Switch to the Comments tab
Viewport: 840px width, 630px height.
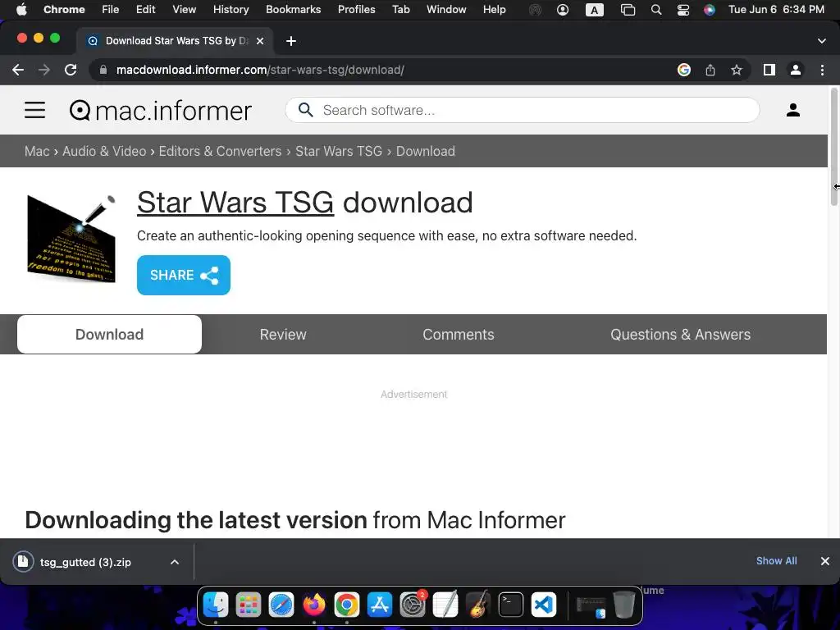tap(458, 335)
